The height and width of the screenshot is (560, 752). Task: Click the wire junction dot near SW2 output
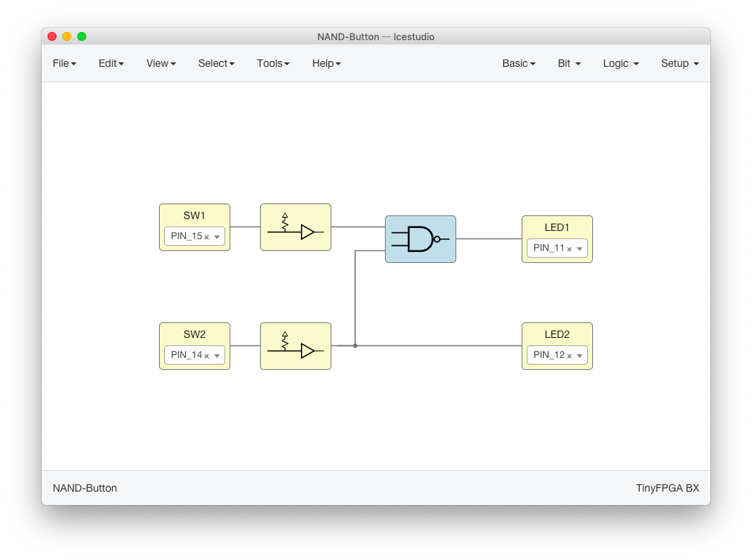coord(355,346)
